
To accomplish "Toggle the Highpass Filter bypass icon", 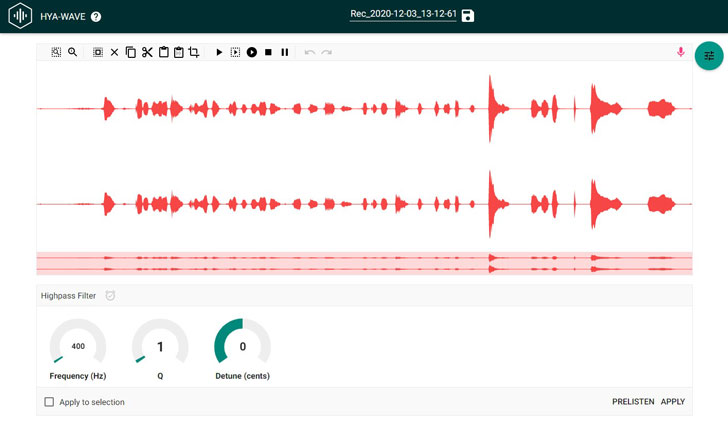I will (x=110, y=296).
